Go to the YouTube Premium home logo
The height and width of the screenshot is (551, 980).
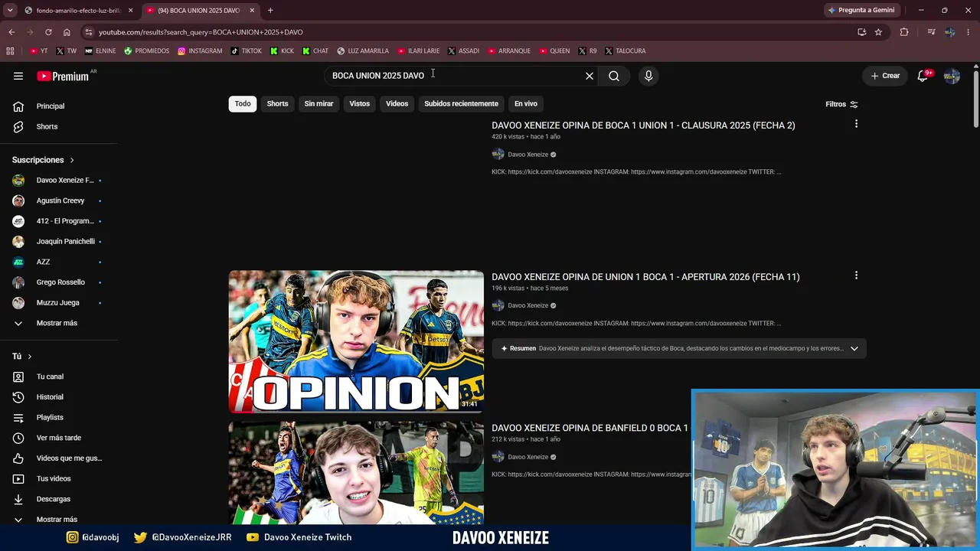coord(63,76)
